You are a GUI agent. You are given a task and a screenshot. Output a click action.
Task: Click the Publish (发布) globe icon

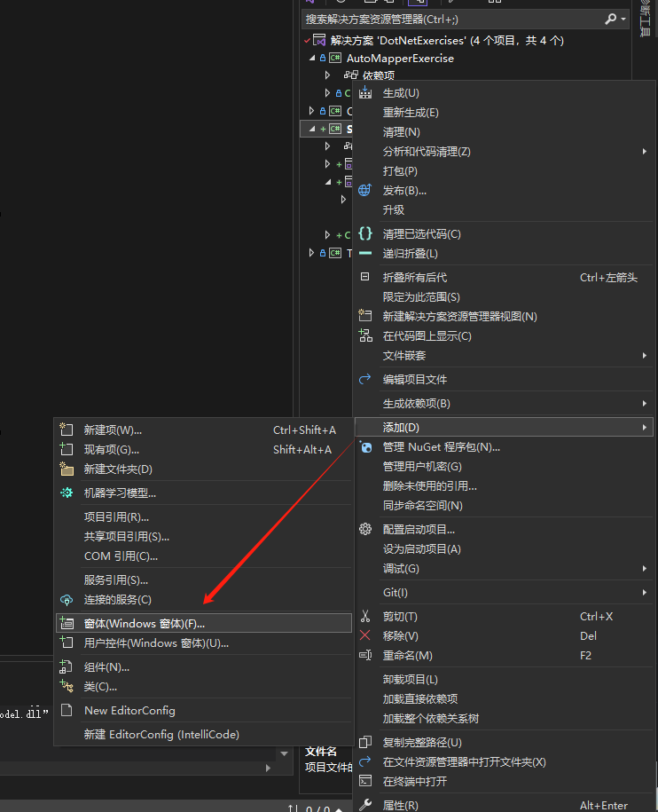coord(365,190)
